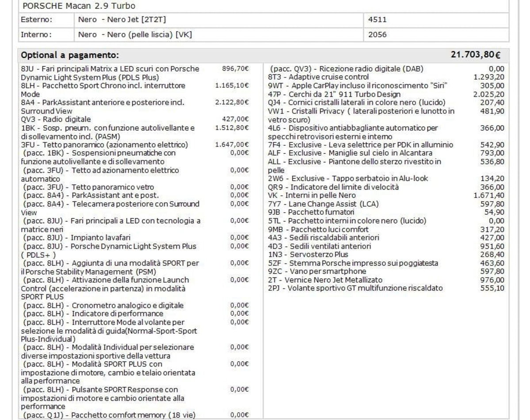530x420 pixels.
Task: Click '(pacc. 8LH) - Indicatore di performance'
Action: [x=93, y=314]
